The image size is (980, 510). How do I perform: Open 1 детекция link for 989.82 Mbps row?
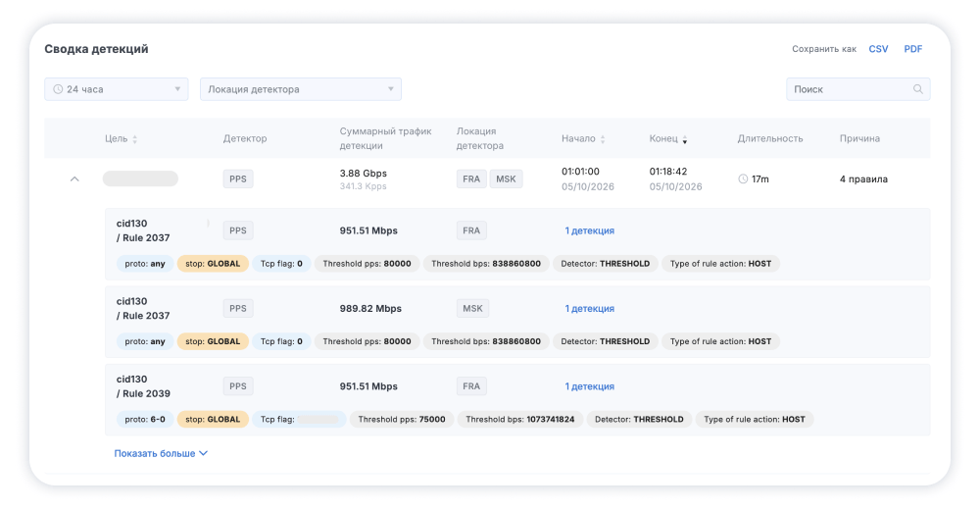click(589, 309)
